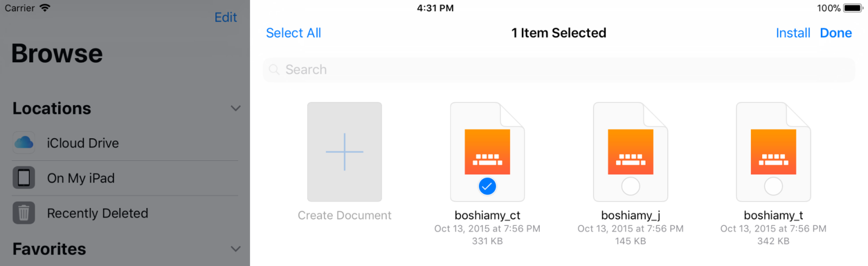Screen dimensions: 868x266
Task: Tap the boshiamy_j keyboard file icon
Action: (x=630, y=152)
